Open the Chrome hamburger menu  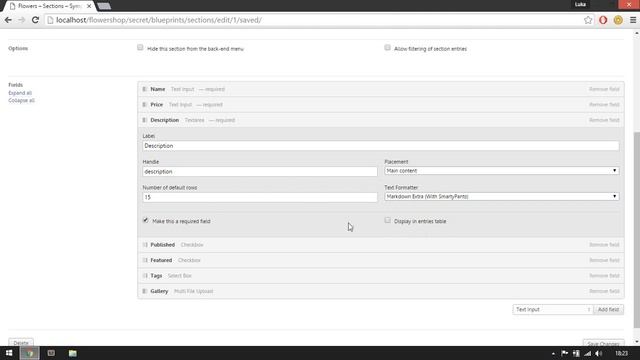point(633,20)
